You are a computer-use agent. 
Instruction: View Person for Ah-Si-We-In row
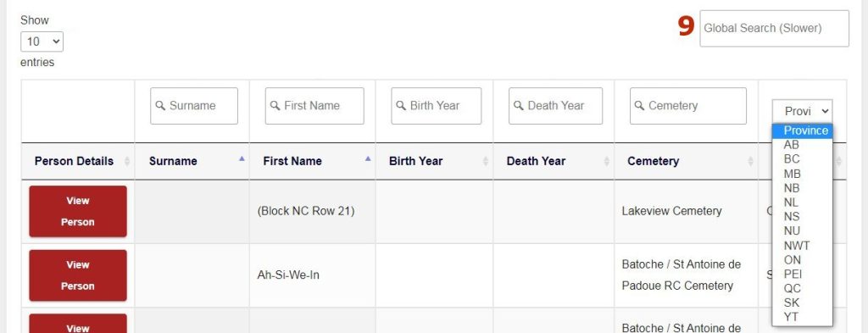click(78, 275)
